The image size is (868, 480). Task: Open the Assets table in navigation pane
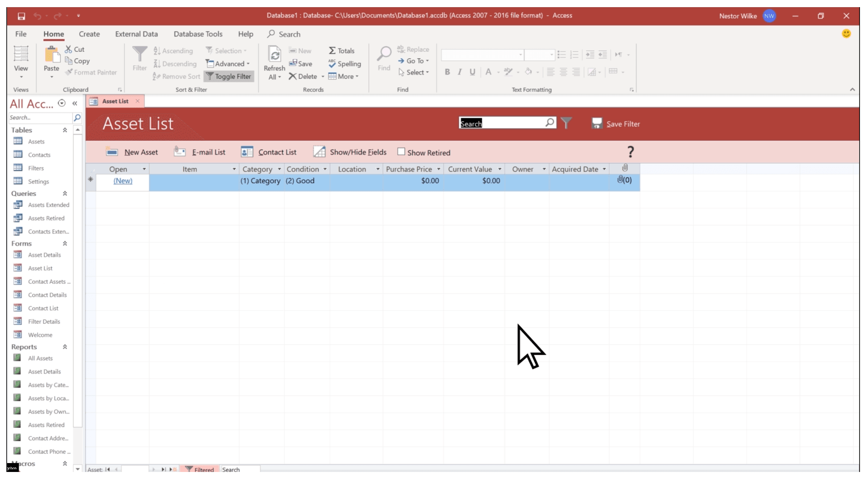point(36,141)
